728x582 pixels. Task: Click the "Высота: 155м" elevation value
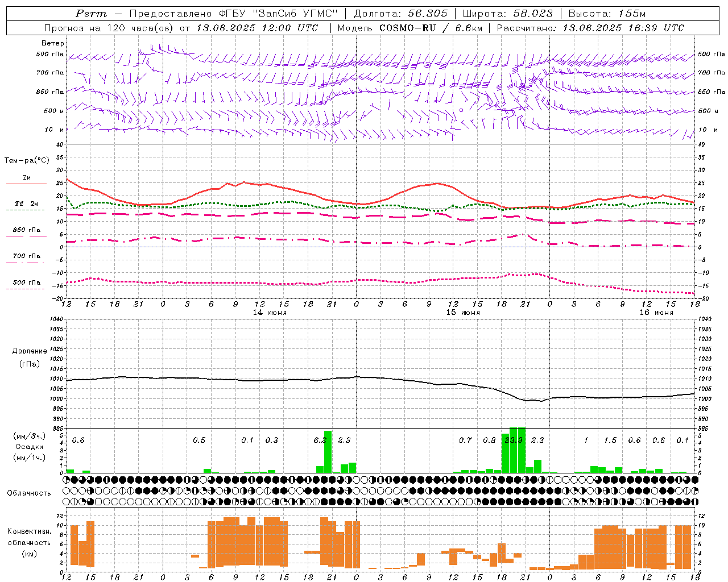coord(607,14)
